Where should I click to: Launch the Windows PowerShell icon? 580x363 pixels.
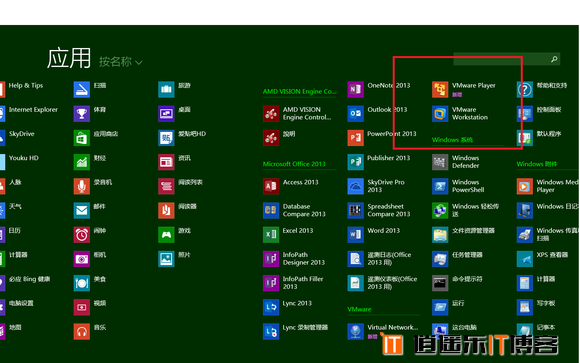(x=440, y=186)
